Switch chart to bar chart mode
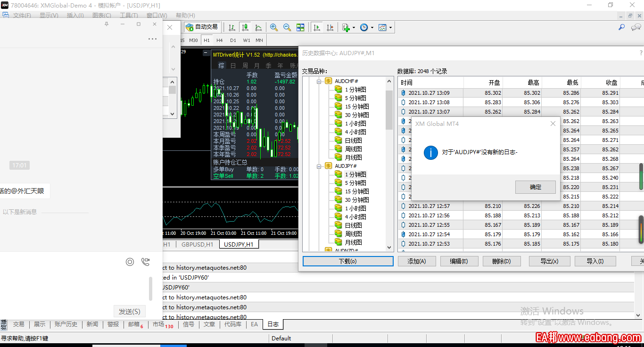 click(x=231, y=27)
